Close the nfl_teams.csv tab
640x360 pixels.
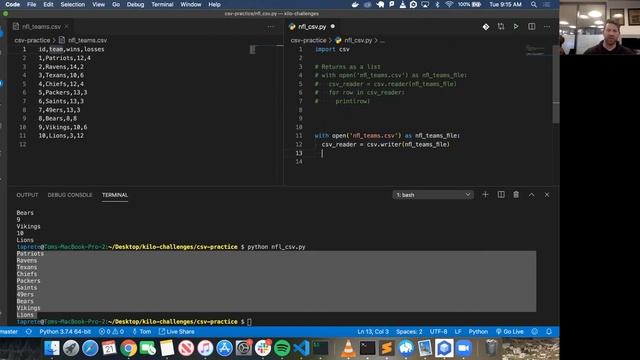point(67,27)
